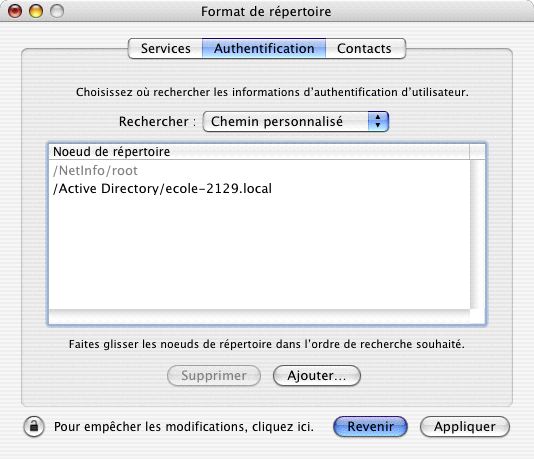Image resolution: width=534 pixels, height=459 pixels.
Task: Click the horizontal scrollbar below the node list
Action: click(x=260, y=316)
